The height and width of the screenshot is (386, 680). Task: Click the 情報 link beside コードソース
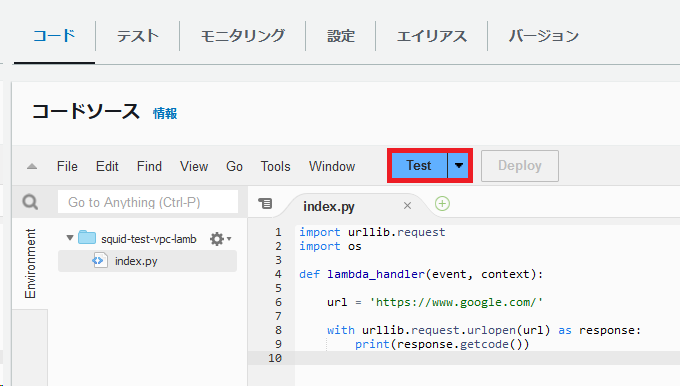[x=165, y=113]
